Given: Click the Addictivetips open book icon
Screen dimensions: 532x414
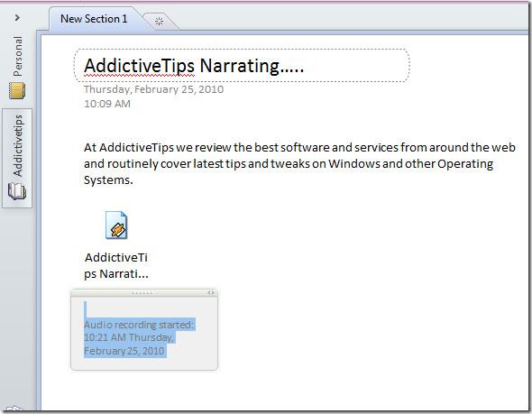Looking at the screenshot, I should tap(17, 191).
